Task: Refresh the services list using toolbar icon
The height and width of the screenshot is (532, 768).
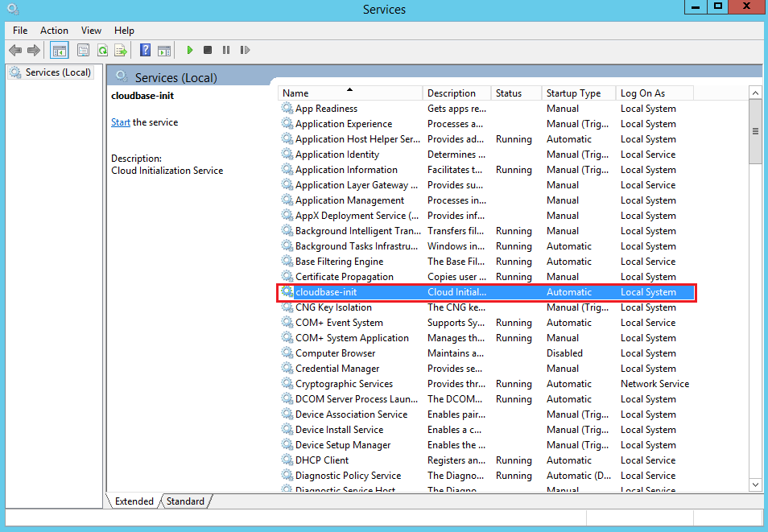Action: (102, 50)
